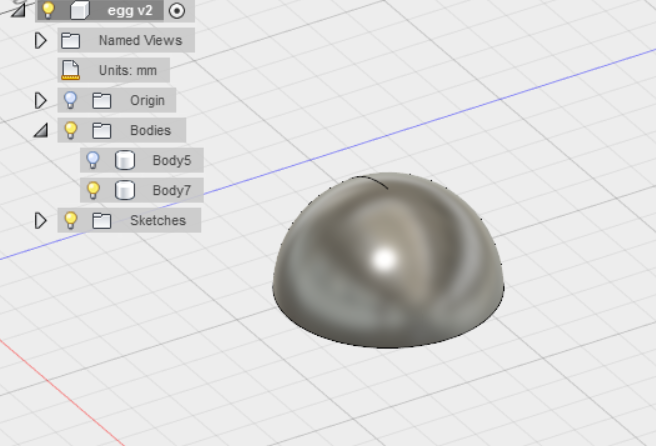Screen dimensions: 656x446
Task: Select Body7 in the browser tree
Action: click(172, 190)
